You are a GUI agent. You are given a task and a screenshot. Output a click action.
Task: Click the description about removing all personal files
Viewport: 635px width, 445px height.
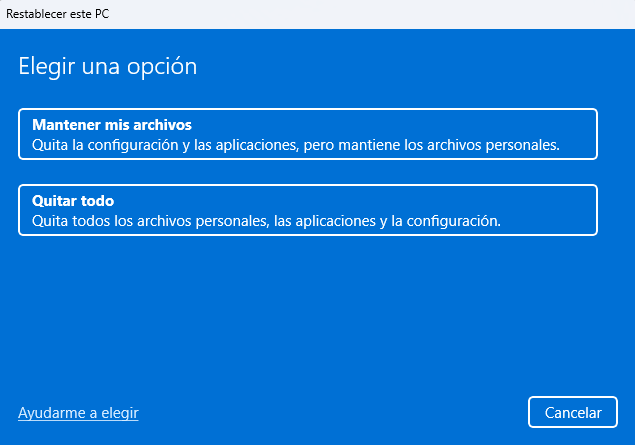pyautogui.click(x=266, y=221)
